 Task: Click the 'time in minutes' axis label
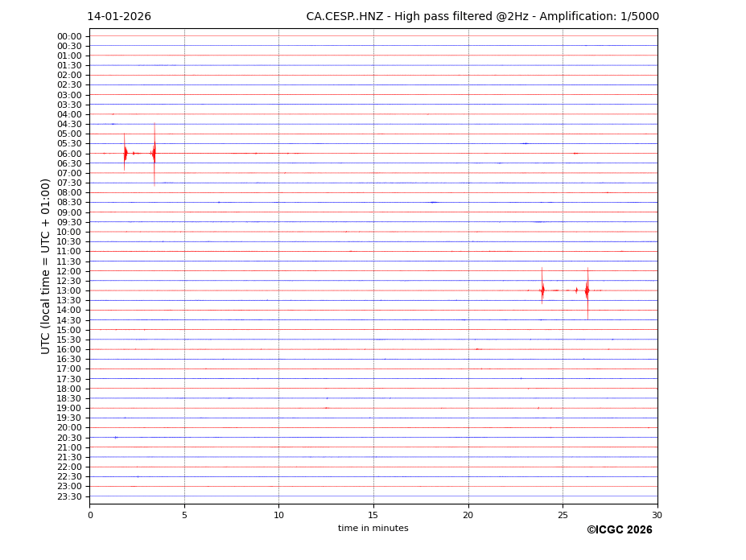click(x=373, y=528)
